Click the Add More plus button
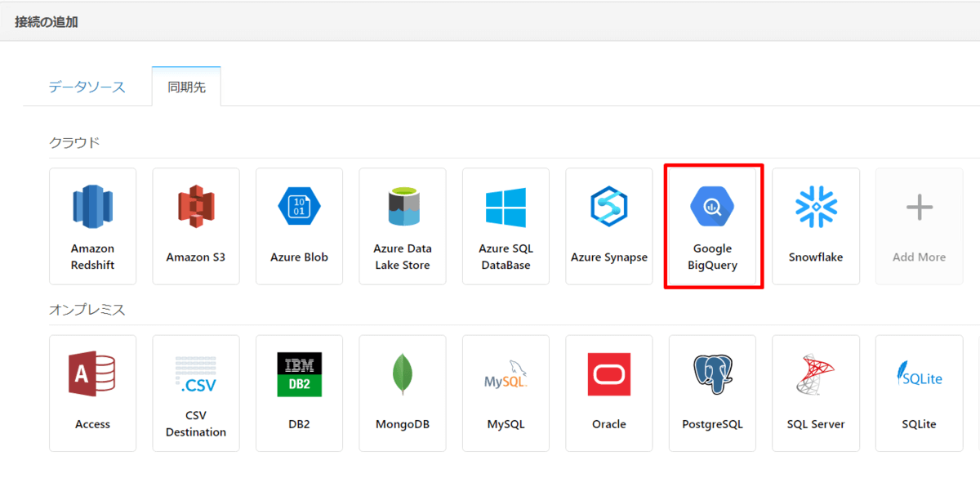Image resolution: width=980 pixels, height=483 pixels. [x=919, y=208]
